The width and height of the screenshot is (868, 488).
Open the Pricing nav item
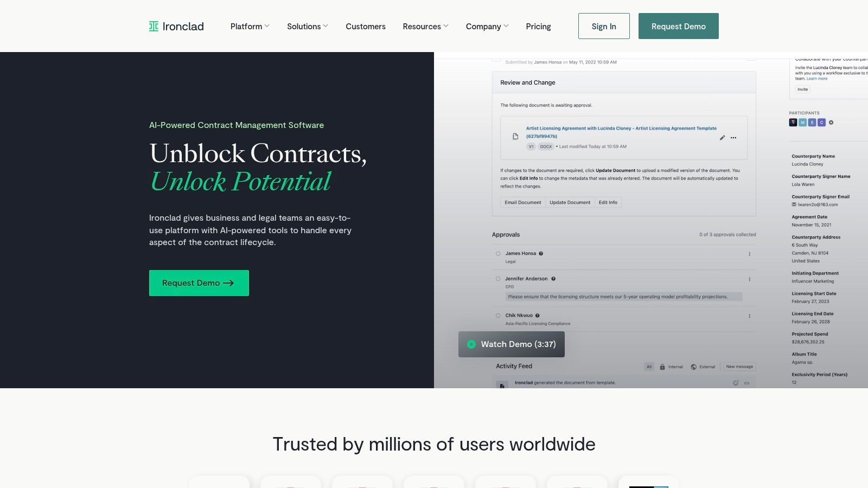(x=538, y=26)
